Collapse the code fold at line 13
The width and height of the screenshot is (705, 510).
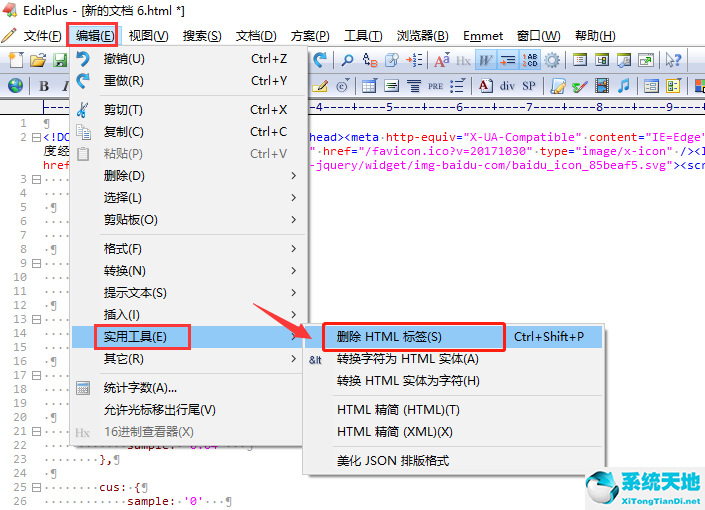[x=36, y=319]
